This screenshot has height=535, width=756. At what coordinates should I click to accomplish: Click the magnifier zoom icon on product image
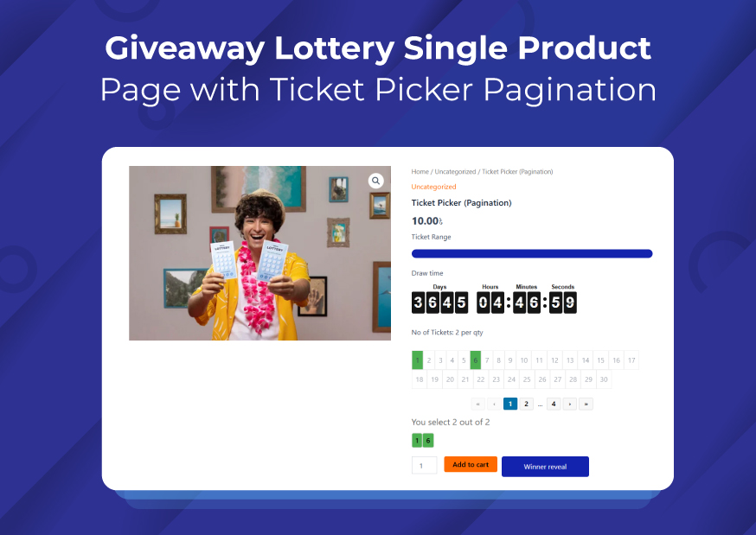pyautogui.click(x=375, y=181)
